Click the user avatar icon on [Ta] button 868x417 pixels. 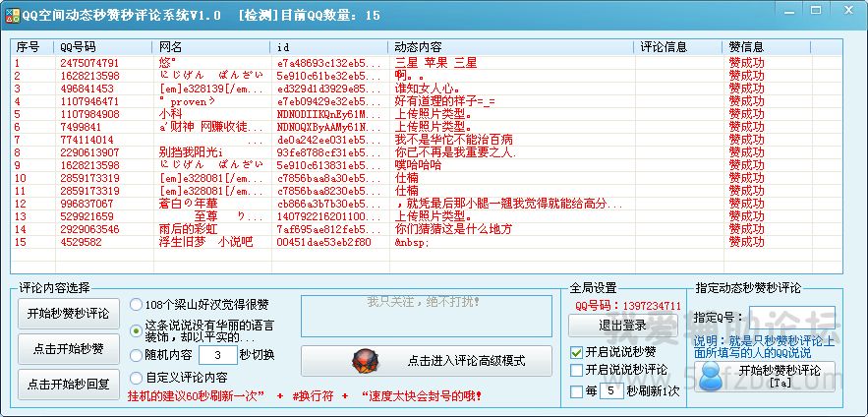(709, 376)
